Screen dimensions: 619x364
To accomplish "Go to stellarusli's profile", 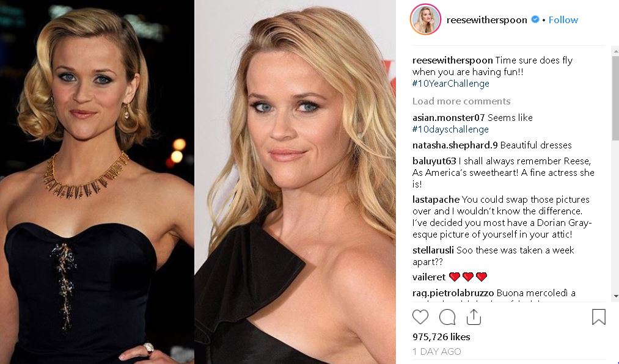I will pyautogui.click(x=433, y=250).
